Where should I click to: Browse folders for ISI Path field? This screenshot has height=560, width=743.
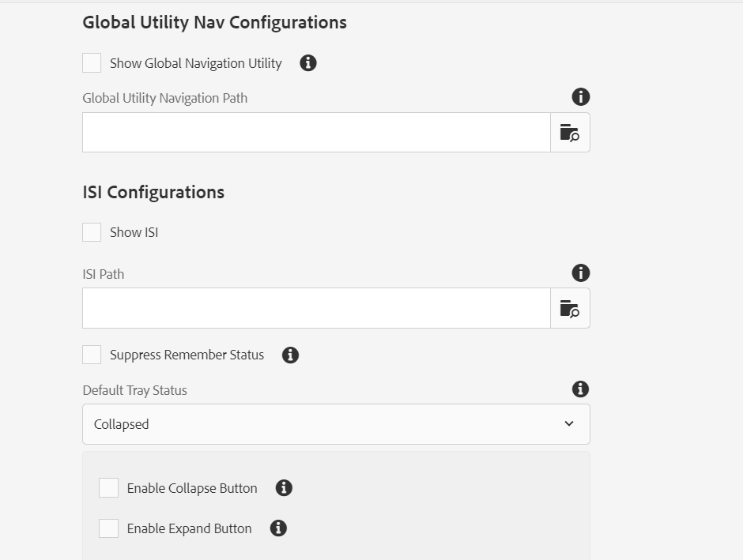coord(570,308)
